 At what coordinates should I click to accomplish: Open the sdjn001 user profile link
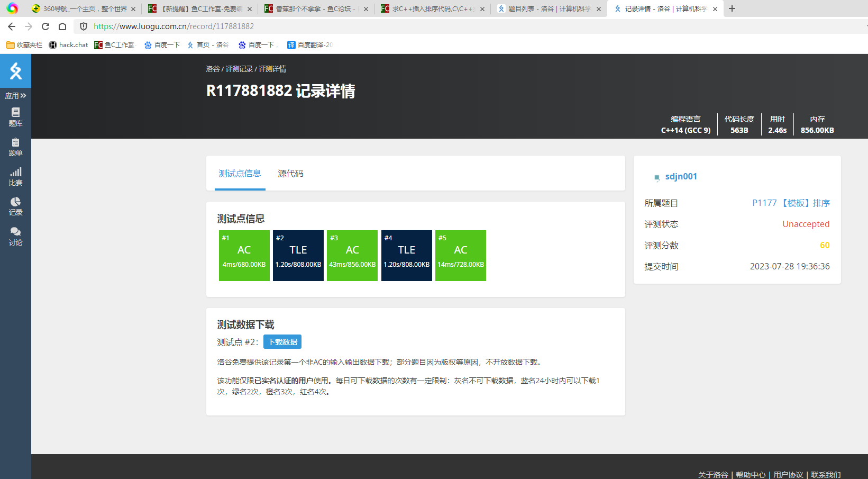click(x=681, y=176)
